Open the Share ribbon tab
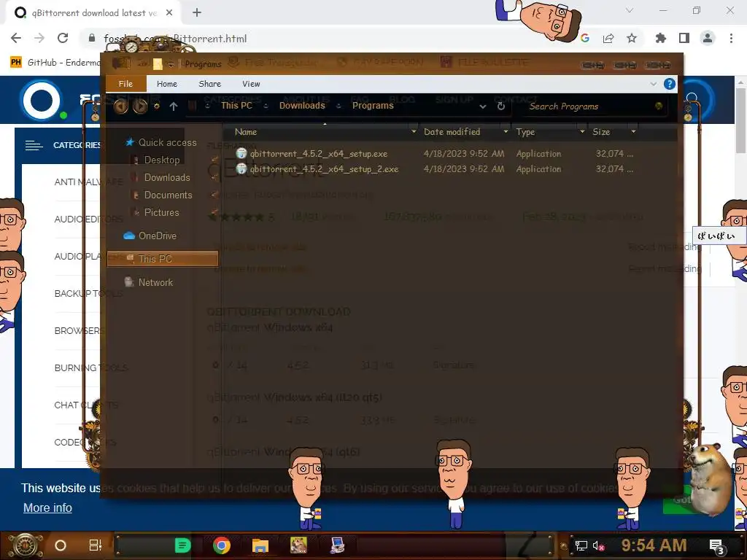This screenshot has width=747, height=560. [x=209, y=84]
